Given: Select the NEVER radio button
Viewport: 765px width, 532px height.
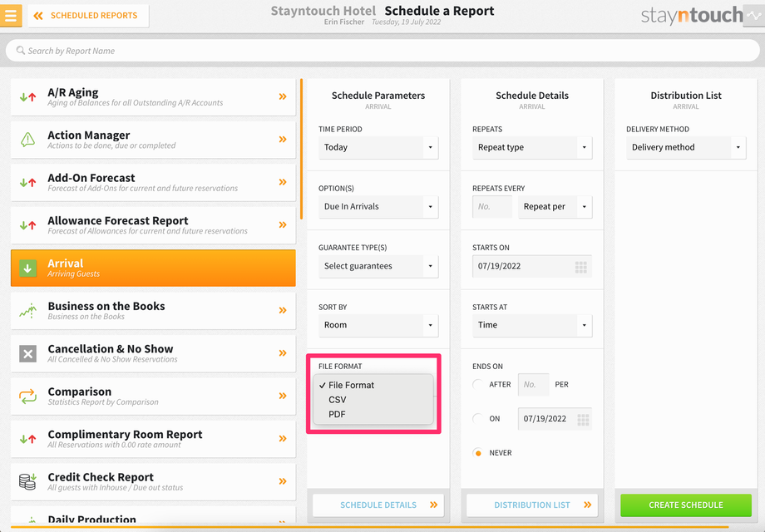Looking at the screenshot, I should tap(478, 453).
